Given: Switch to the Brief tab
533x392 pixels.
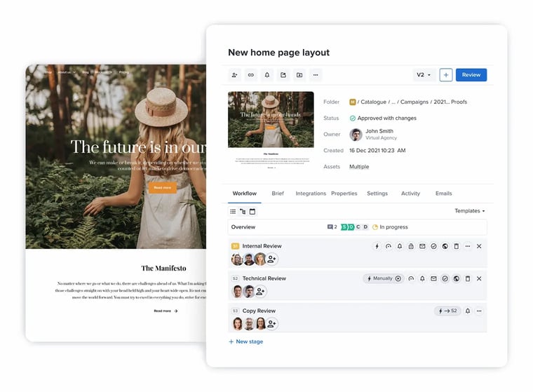Looking at the screenshot, I should pyautogui.click(x=278, y=194).
